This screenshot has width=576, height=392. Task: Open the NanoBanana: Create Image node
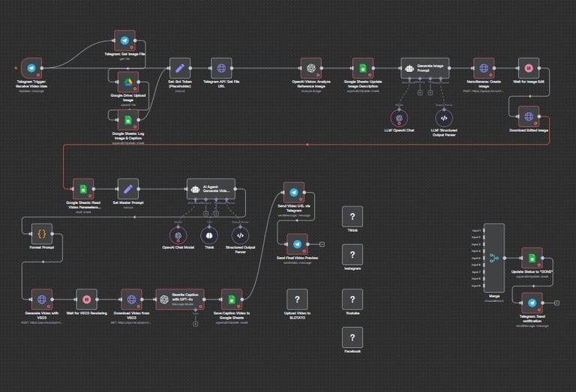pos(484,68)
